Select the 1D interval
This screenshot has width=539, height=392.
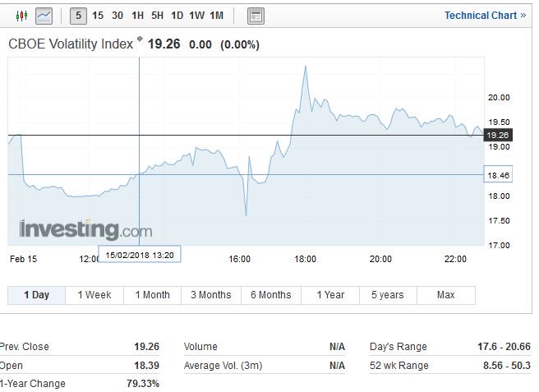point(177,16)
